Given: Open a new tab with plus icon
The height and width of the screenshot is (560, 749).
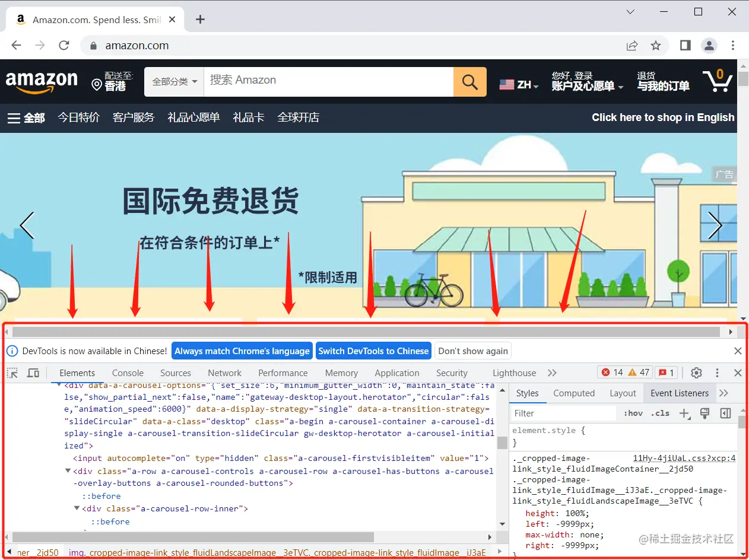Looking at the screenshot, I should click(x=200, y=20).
